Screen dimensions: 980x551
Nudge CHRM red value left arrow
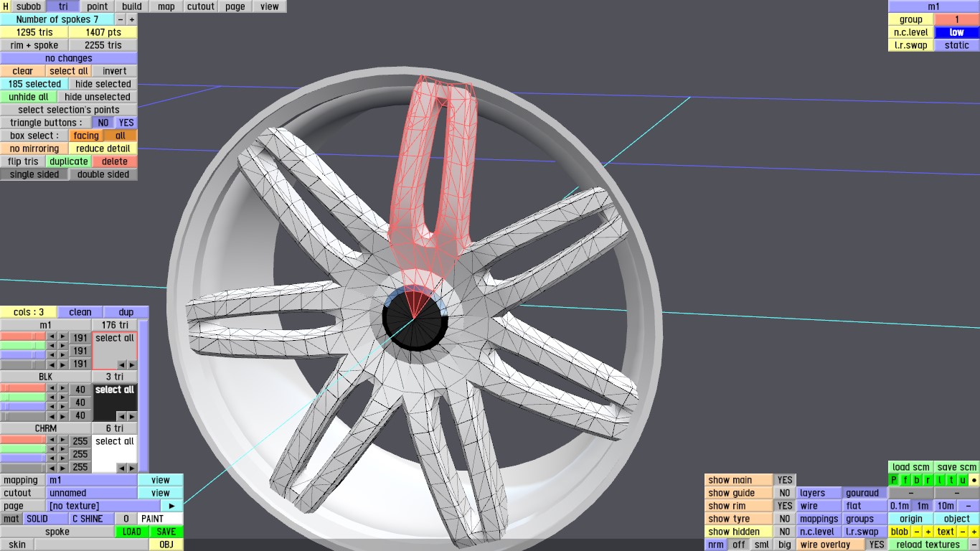[52, 440]
